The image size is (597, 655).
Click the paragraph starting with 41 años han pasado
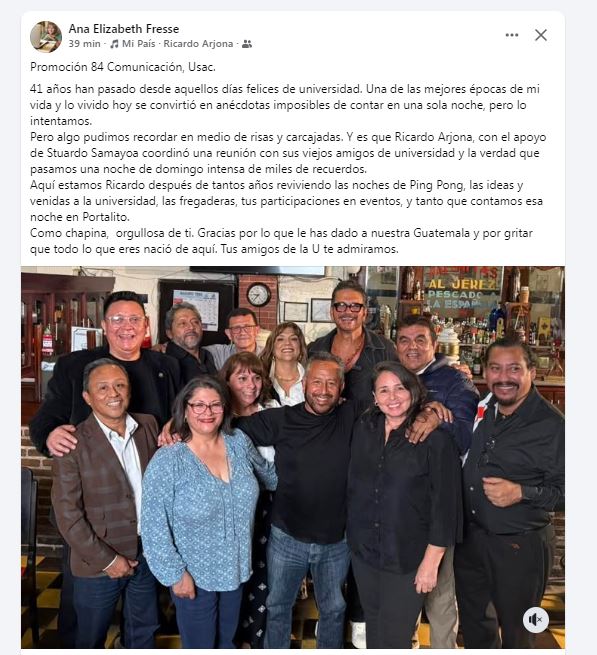(x=285, y=105)
